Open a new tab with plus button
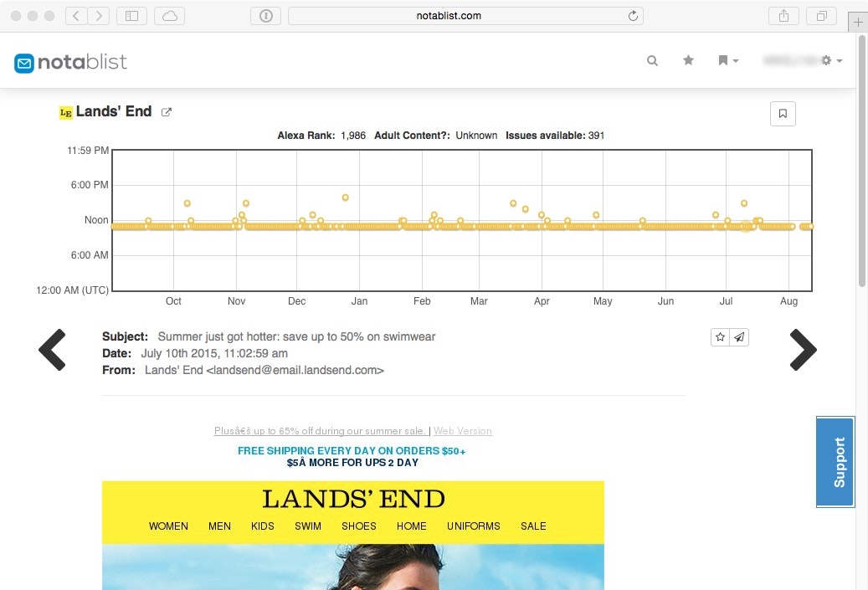868x590 pixels. 858,22
